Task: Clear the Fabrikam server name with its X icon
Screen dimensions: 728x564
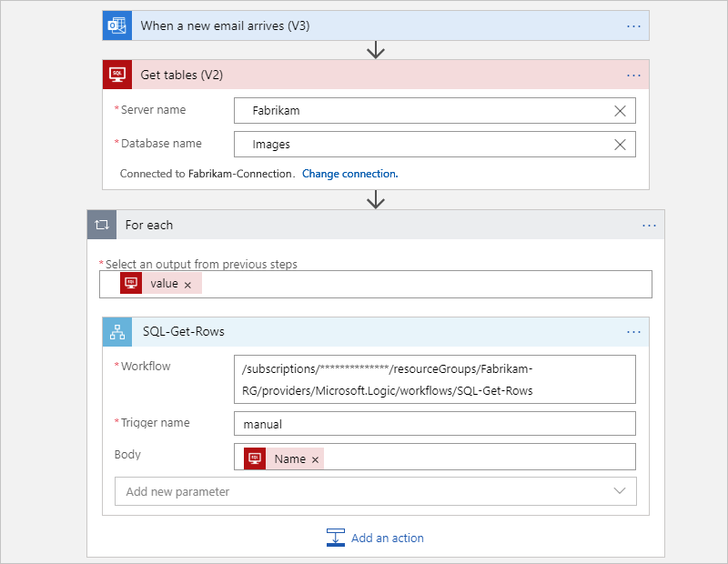Action: pos(620,110)
